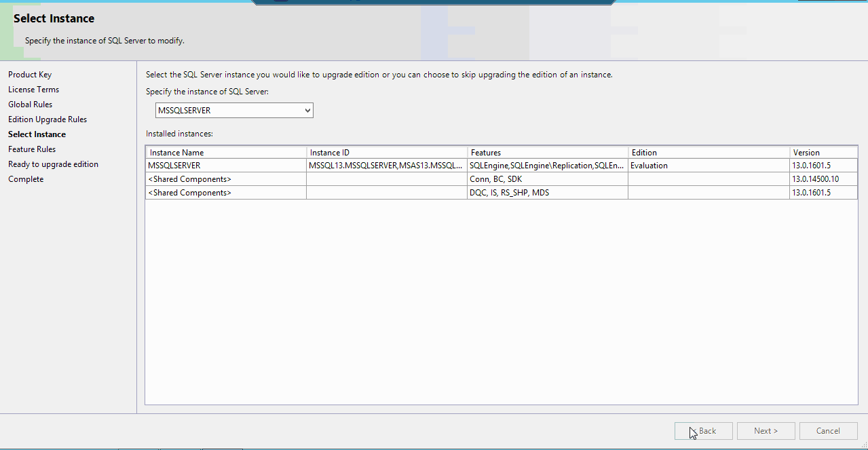Click the Cancel button

(x=828, y=431)
